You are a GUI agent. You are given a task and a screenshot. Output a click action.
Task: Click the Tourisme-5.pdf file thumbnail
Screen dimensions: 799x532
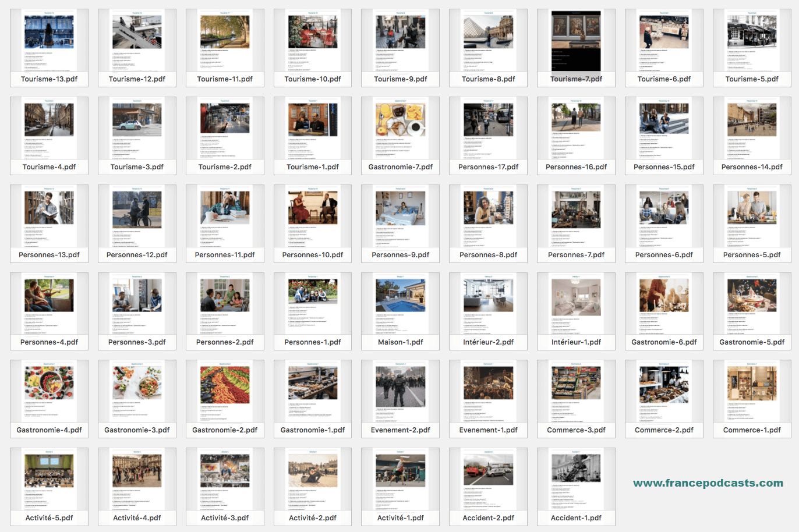752,41
